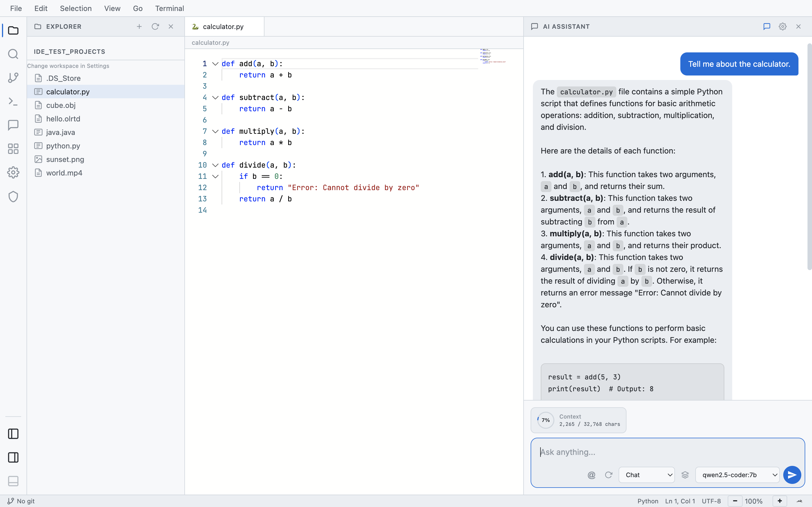Click Change workspace in Settings link
The image size is (812, 507).
[69, 66]
